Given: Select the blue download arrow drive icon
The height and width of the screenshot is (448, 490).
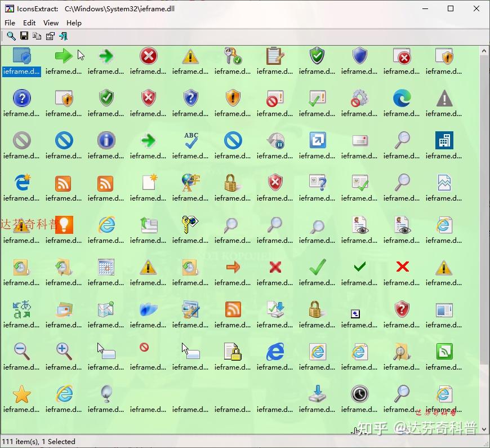Looking at the screenshot, I should pos(318,393).
